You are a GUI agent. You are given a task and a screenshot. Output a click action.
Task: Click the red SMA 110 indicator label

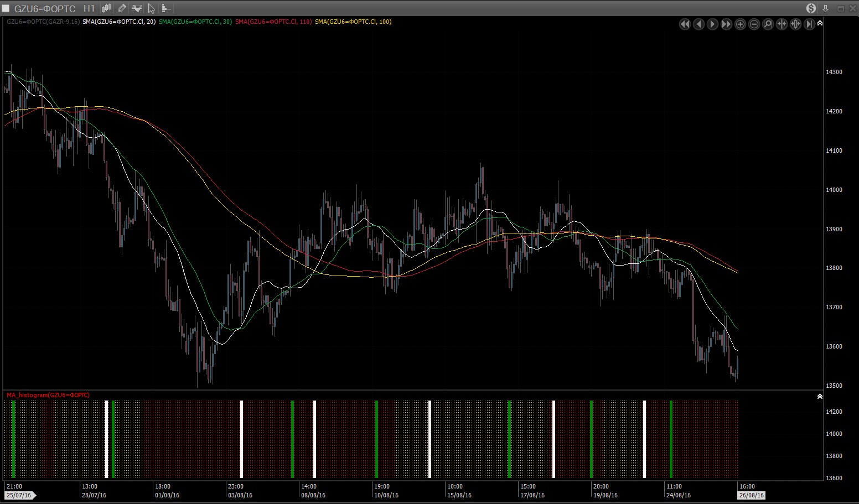[273, 22]
